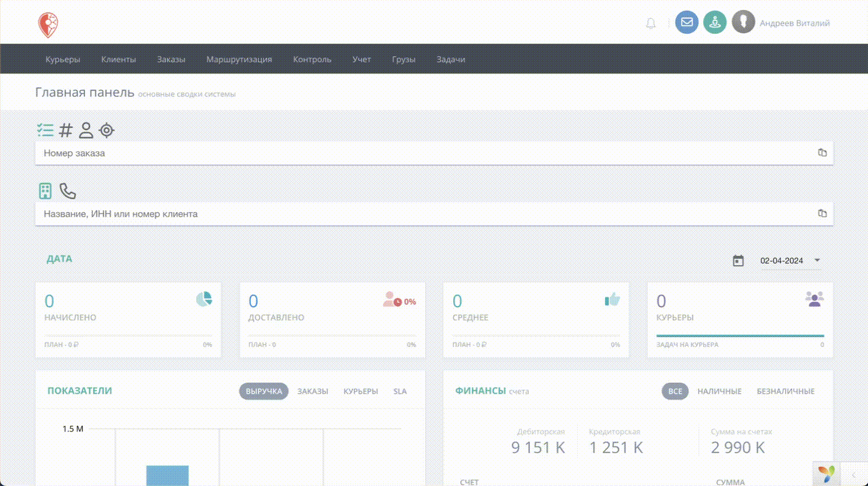Click the pie chart icon on Начислено card
Viewport: 868px width, 486px height.
(204, 299)
